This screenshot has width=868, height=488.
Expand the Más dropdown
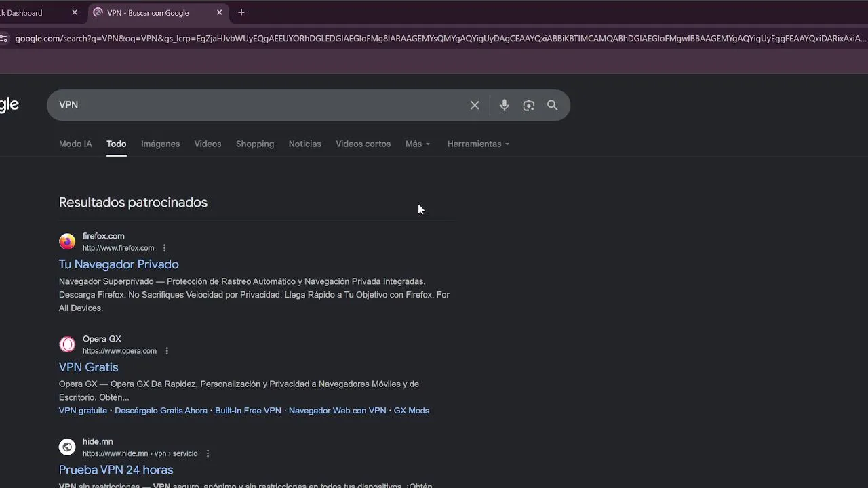[418, 144]
